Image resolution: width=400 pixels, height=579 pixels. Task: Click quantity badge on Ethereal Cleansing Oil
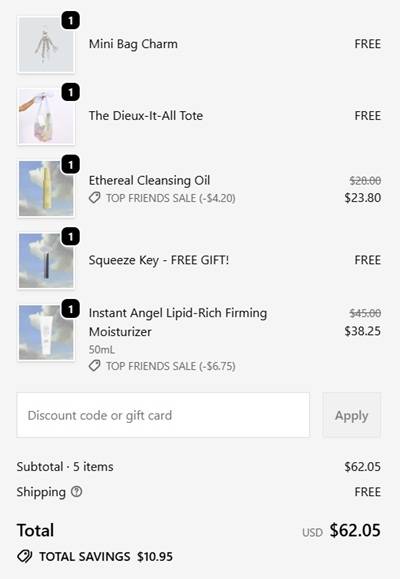(71, 164)
